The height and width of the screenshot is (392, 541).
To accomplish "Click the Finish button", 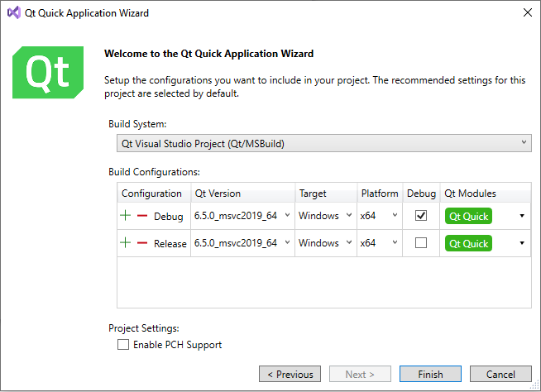I will 430,374.
